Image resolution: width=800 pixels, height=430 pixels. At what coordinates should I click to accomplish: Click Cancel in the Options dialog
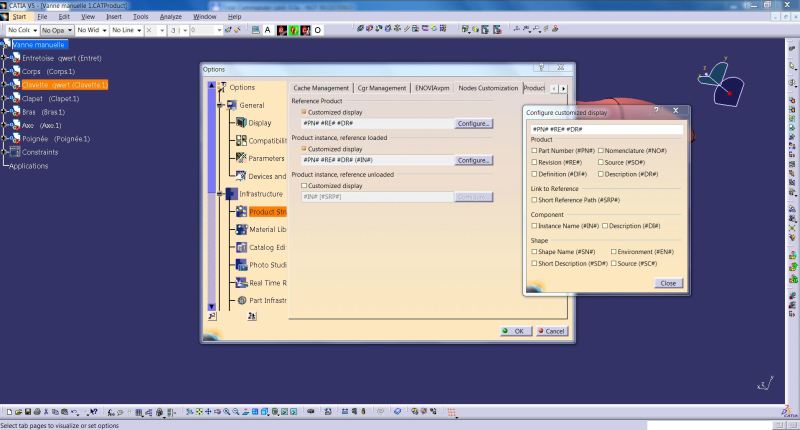(552, 331)
